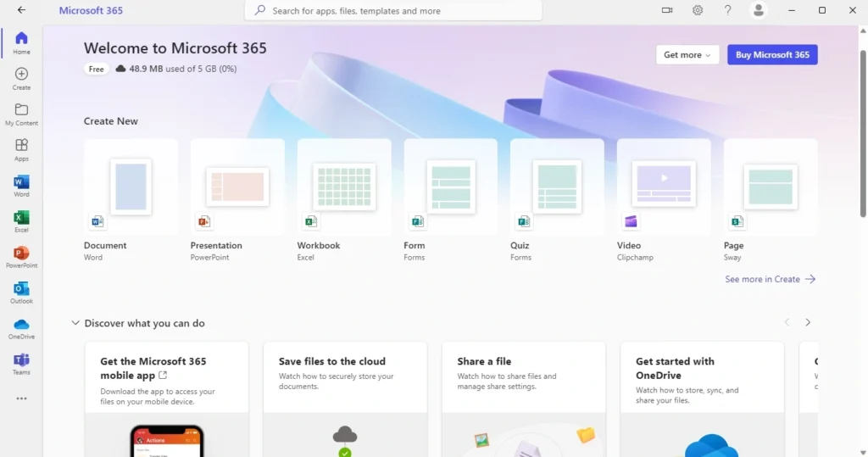868x457 pixels.
Task: Open See more in Create link
Action: (770, 279)
